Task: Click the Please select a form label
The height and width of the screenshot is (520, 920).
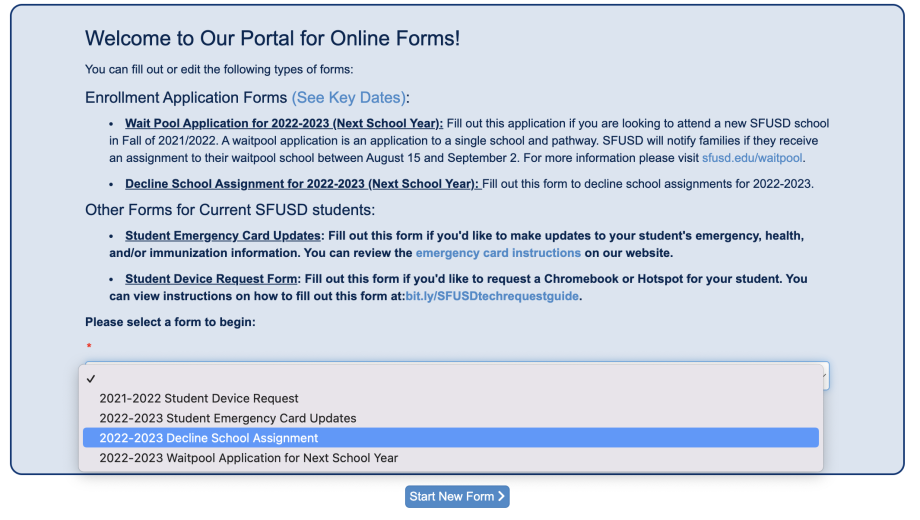Action: pos(170,322)
